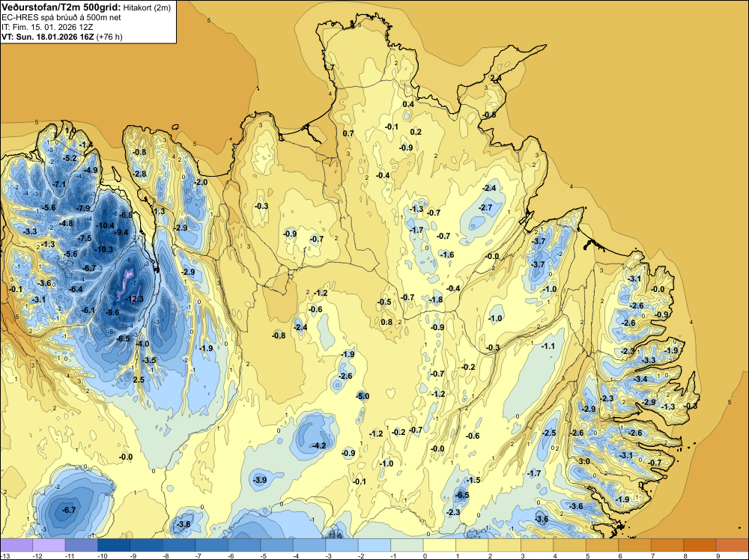This screenshot has width=749, height=560.
Task: Click the -2.8 temperature label
Action: [139, 174]
